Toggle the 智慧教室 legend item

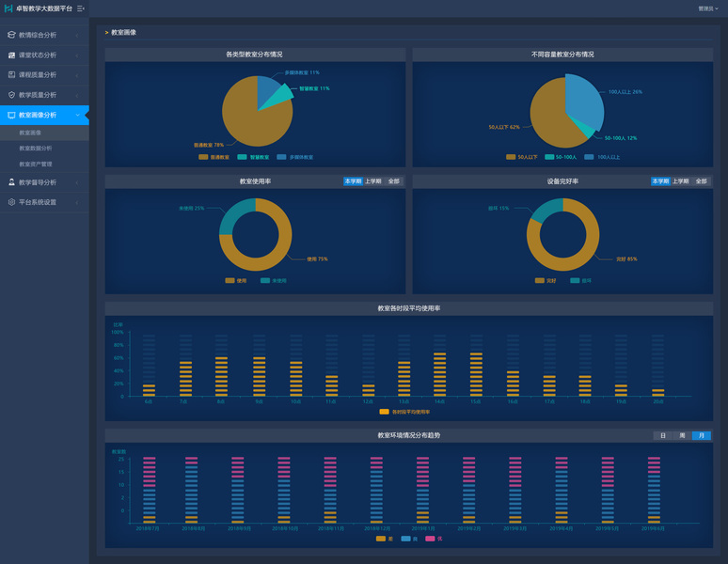253,157
